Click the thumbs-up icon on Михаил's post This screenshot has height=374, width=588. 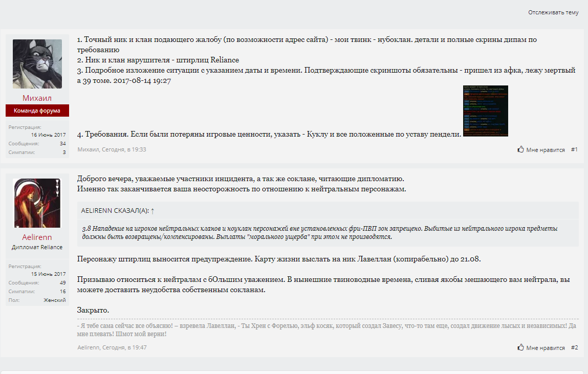[x=520, y=149]
